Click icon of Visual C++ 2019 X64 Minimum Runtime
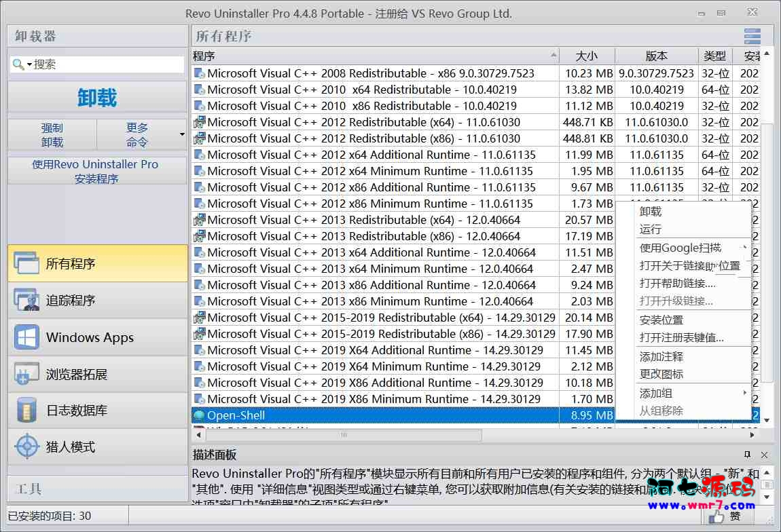The image size is (781, 532). [199, 366]
